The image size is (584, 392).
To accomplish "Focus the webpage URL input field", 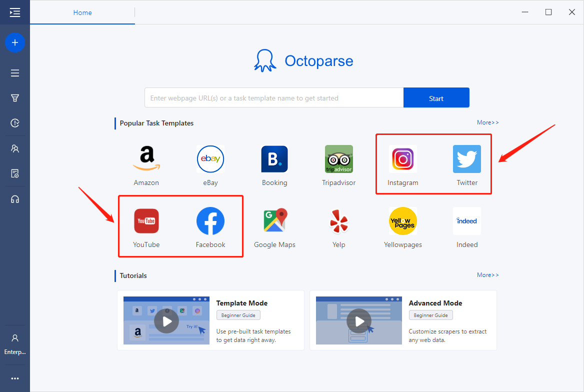I will (274, 98).
